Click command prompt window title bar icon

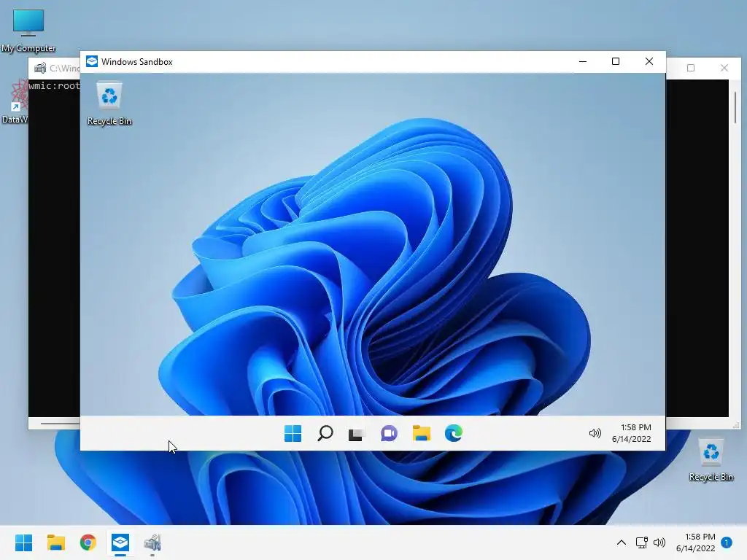pyautogui.click(x=40, y=68)
